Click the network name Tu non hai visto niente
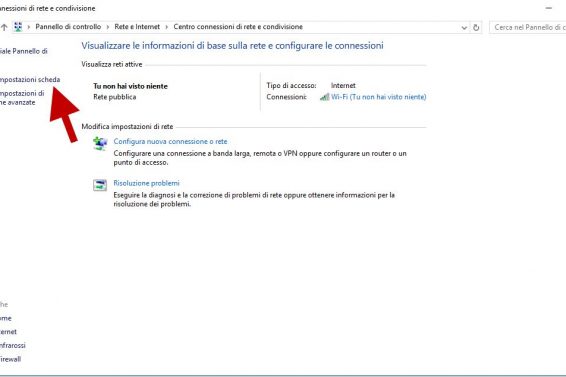 [130, 86]
